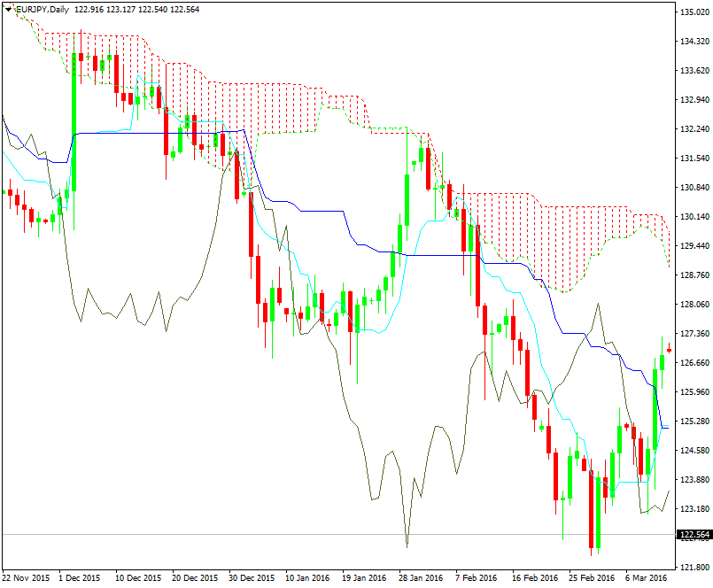Click the 121.800 price axis label
This screenshot has height=588, width=713.
693,567
